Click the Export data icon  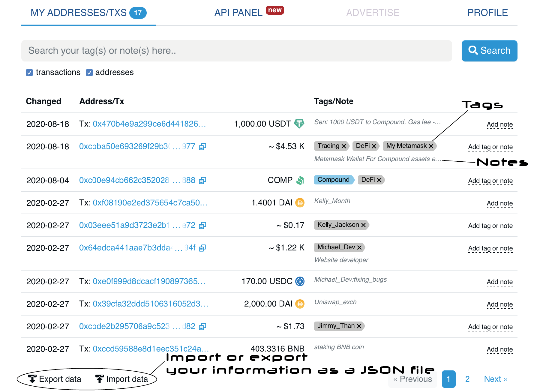pyautogui.click(x=32, y=379)
